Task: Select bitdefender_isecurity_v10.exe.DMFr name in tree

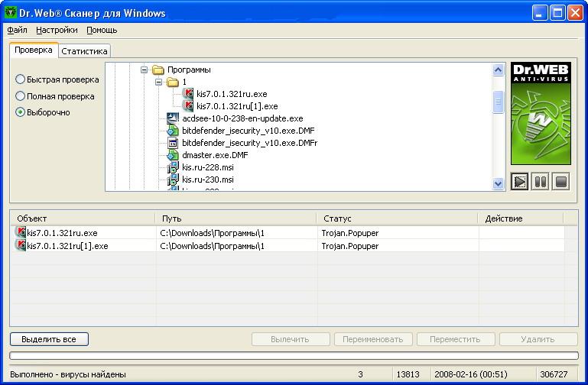Action: pyautogui.click(x=250, y=143)
